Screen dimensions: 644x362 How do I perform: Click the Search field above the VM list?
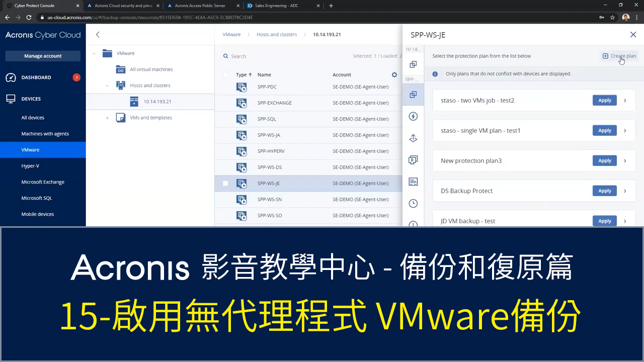(x=282, y=56)
